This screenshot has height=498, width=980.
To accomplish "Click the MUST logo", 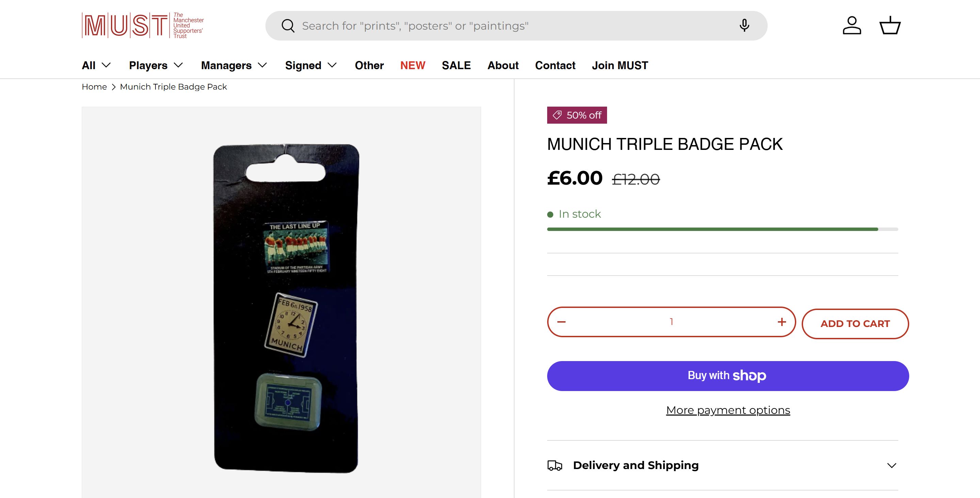I will click(x=143, y=26).
